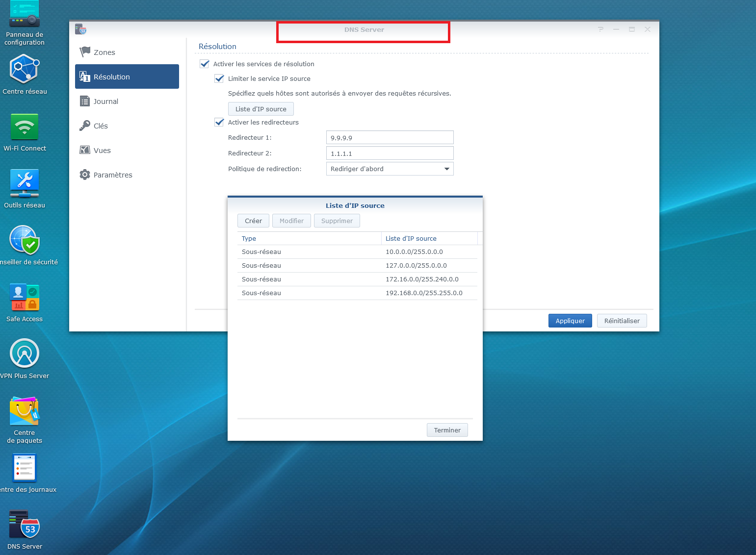Toggle Limiter le service IP source checkbox

pyautogui.click(x=219, y=79)
